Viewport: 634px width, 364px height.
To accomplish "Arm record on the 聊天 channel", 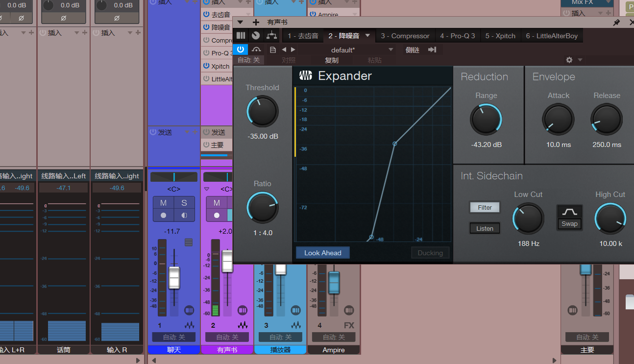I will [163, 215].
